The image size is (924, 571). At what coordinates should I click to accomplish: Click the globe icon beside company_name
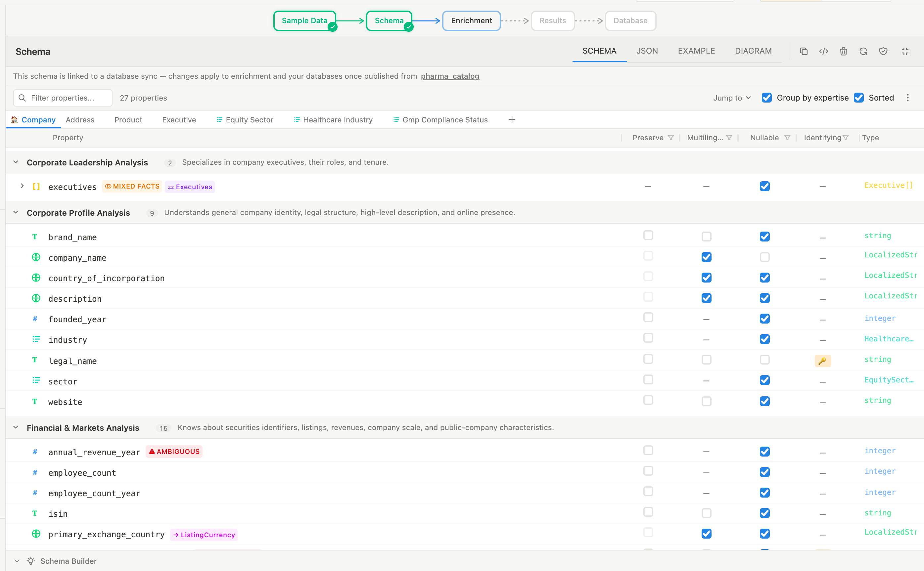coord(36,258)
